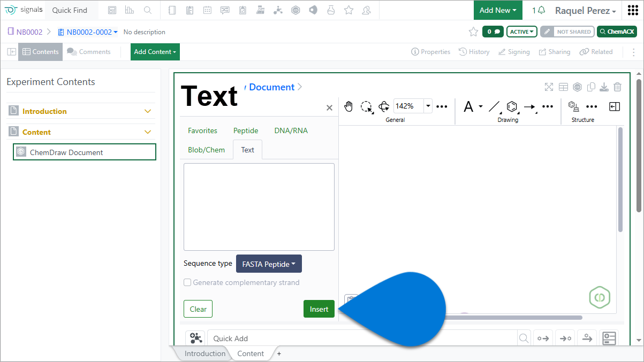Choose the benzene ring drawing tool
The height and width of the screenshot is (362, 644).
512,106
